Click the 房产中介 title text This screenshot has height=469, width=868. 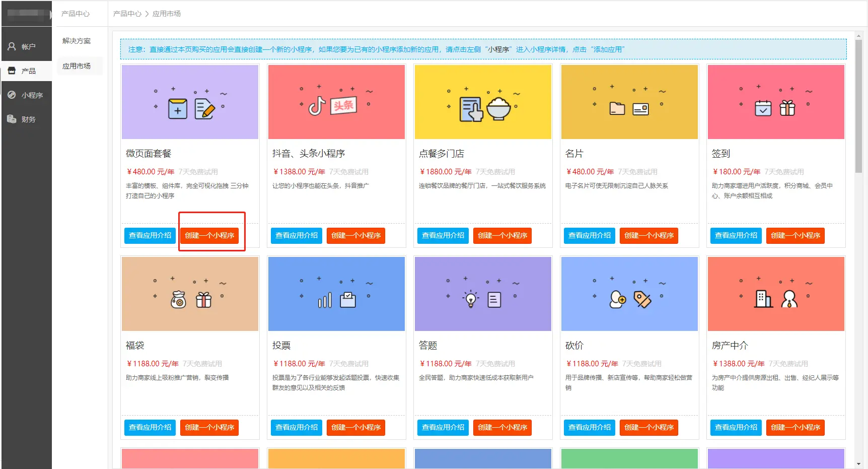coord(730,346)
